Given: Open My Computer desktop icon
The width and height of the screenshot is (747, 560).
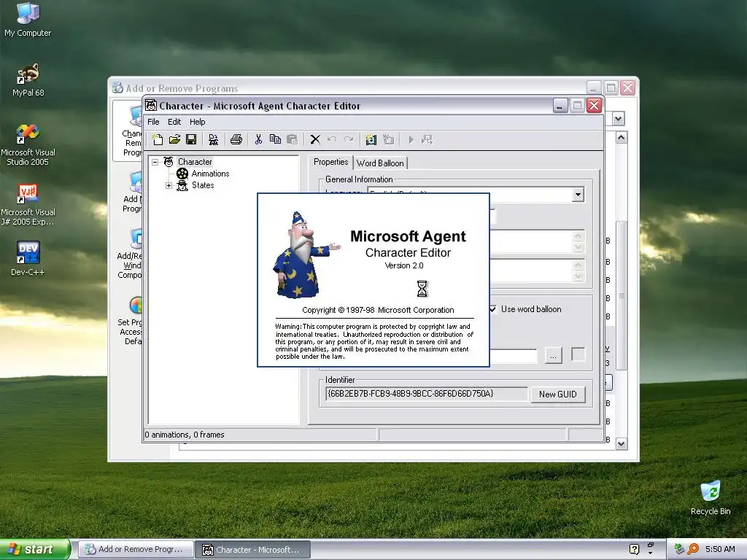Looking at the screenshot, I should 28,19.
